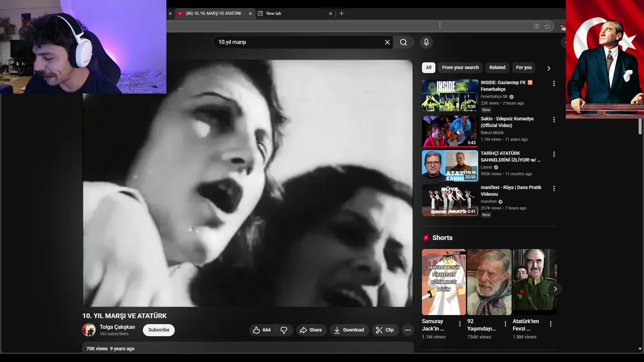Open options for Sakin Edepsiz Komedya

(x=554, y=120)
